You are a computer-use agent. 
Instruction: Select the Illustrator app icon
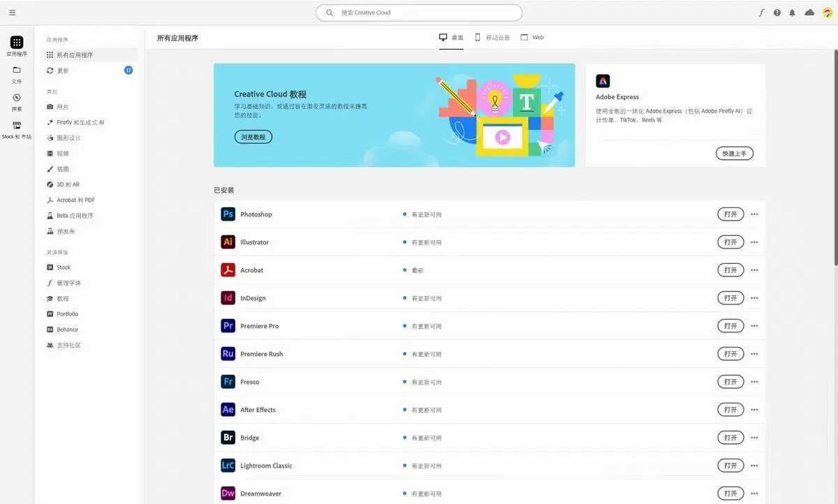[228, 242]
